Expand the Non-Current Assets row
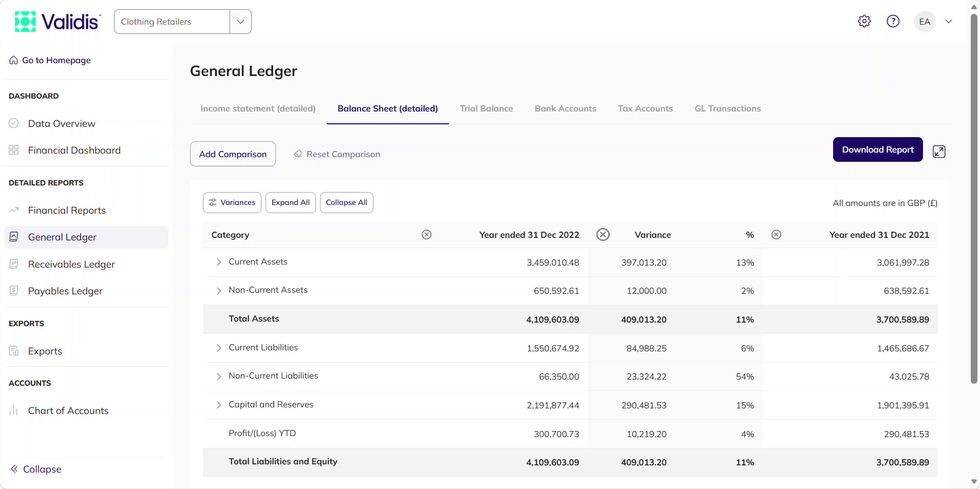The width and height of the screenshot is (980, 489). click(x=219, y=291)
